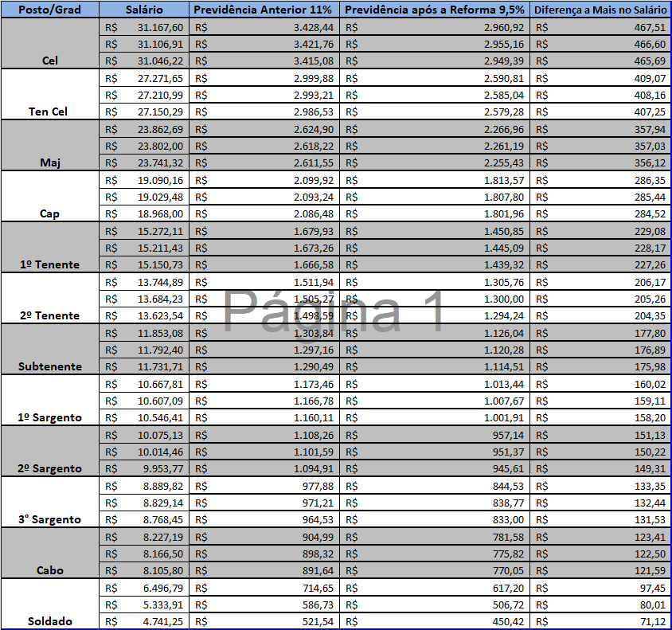
Task: Click the Cap rank label
Action: (x=50, y=213)
